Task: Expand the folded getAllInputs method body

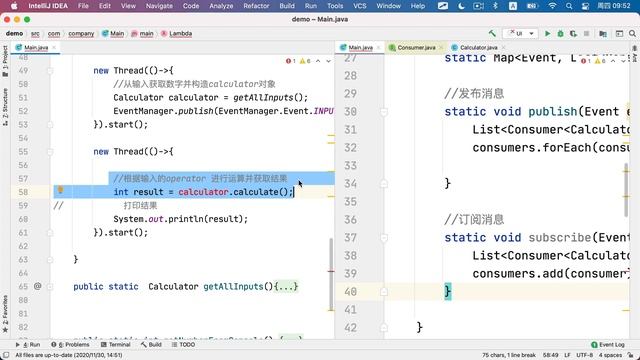Action: click(x=286, y=286)
